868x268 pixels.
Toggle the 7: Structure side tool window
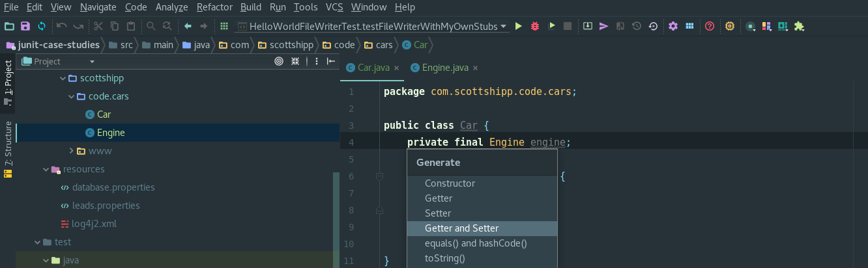pyautogui.click(x=8, y=148)
